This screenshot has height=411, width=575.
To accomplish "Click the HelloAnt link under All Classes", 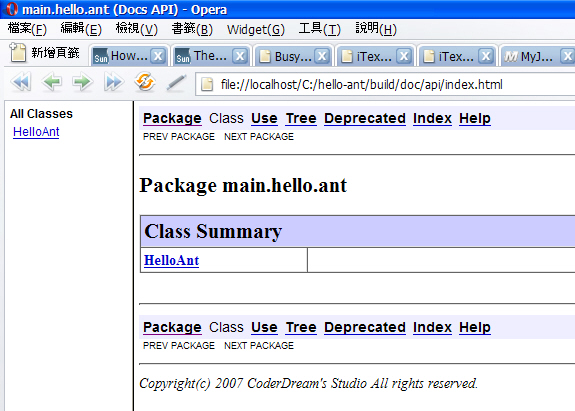I will pyautogui.click(x=36, y=132).
